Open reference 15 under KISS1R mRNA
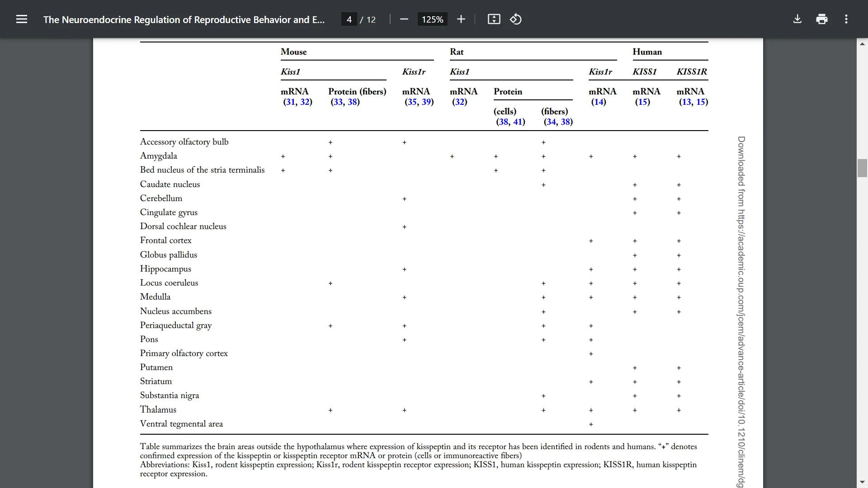The image size is (868, 488). point(701,102)
